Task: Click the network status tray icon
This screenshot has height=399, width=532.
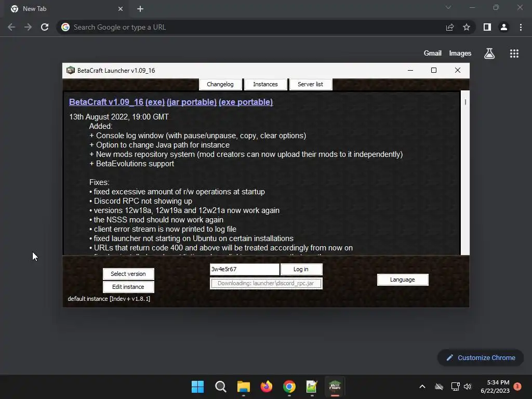Action: [455, 387]
